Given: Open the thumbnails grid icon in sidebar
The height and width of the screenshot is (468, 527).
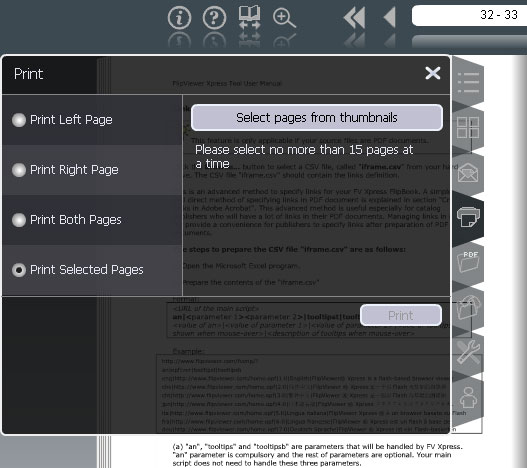Looking at the screenshot, I should coord(468,127).
